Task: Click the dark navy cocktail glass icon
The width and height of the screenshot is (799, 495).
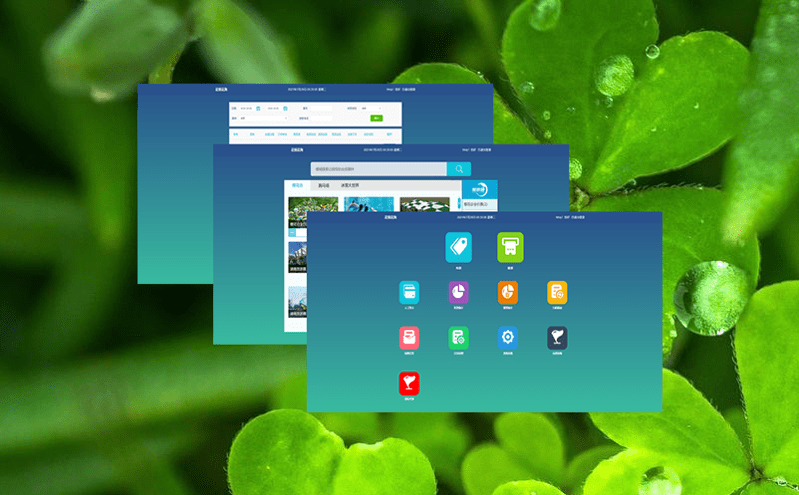Action: point(557,338)
